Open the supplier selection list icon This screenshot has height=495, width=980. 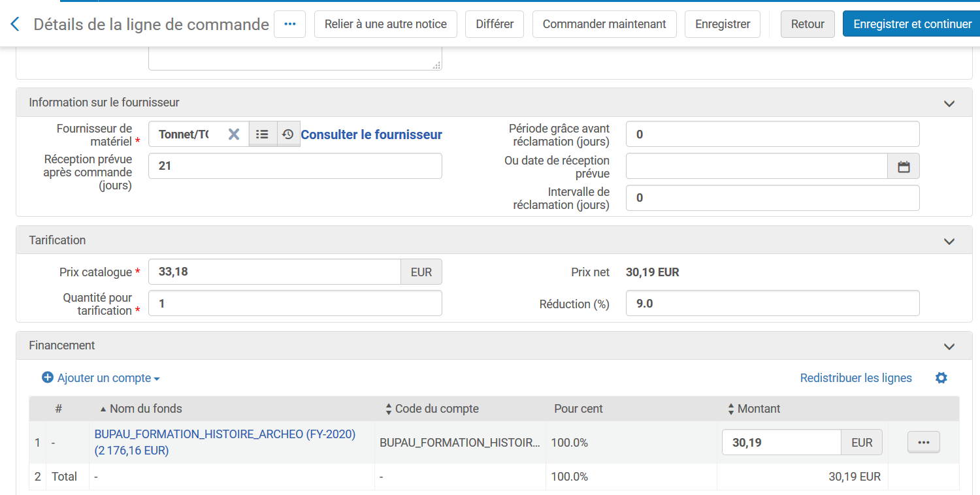pyautogui.click(x=263, y=135)
